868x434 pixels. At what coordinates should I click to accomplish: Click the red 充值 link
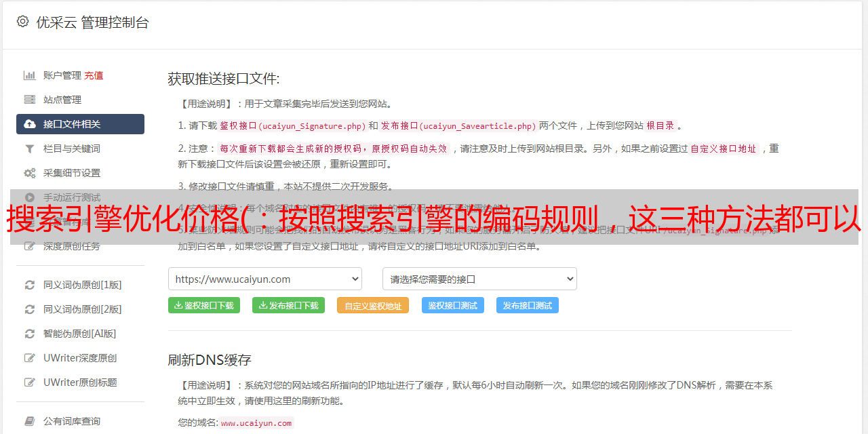94,75
